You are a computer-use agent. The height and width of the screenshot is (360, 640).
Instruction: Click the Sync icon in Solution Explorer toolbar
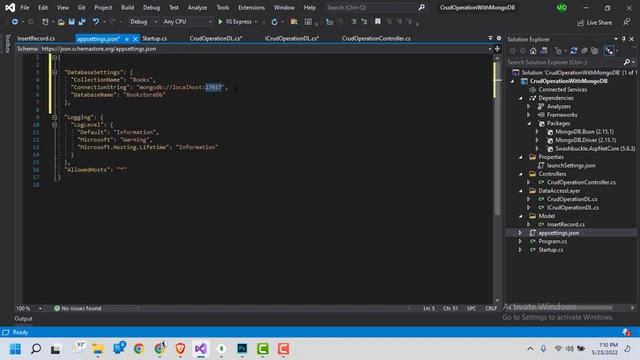(573, 51)
